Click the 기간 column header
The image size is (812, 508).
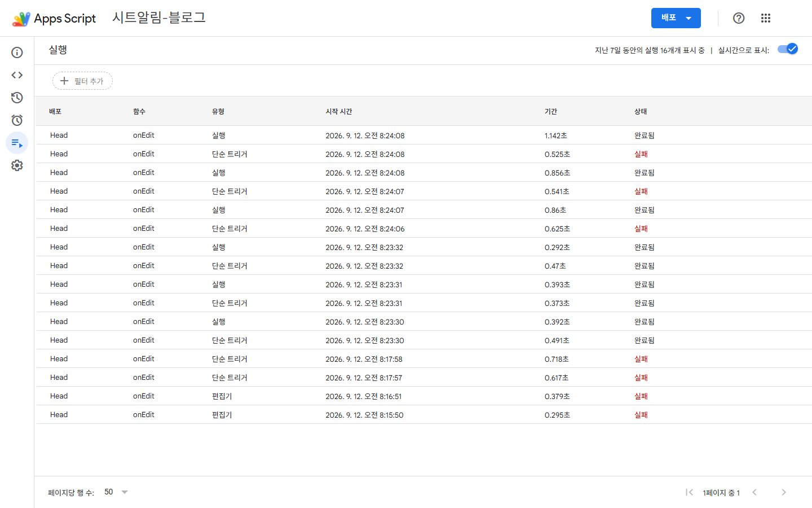tap(551, 112)
